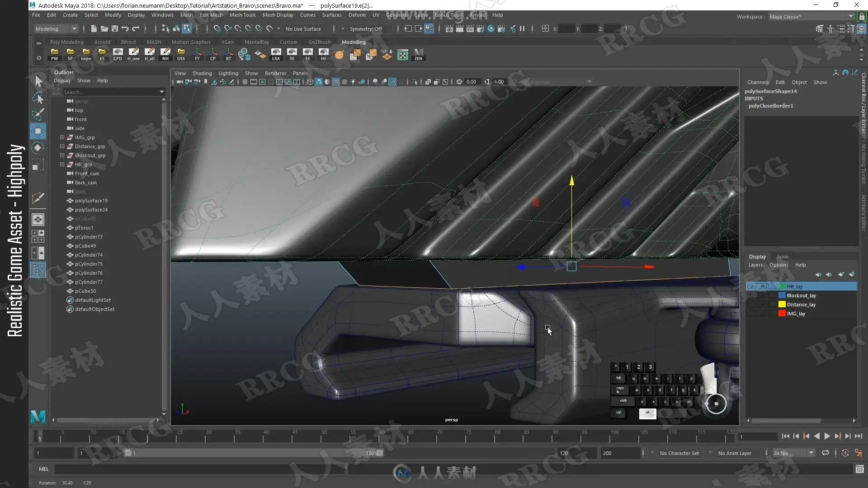
Task: Click Blockout_lay blue color swatch
Action: 782,295
